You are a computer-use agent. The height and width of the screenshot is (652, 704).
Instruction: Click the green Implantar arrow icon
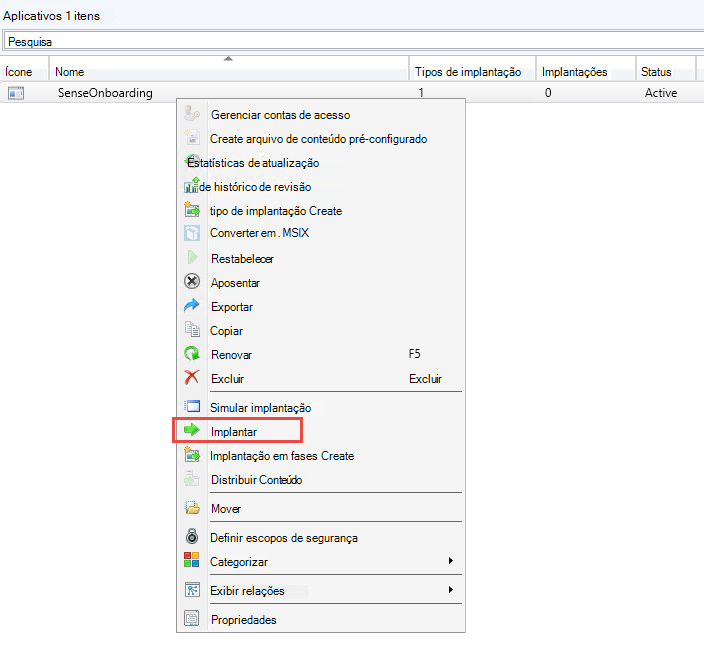(193, 431)
